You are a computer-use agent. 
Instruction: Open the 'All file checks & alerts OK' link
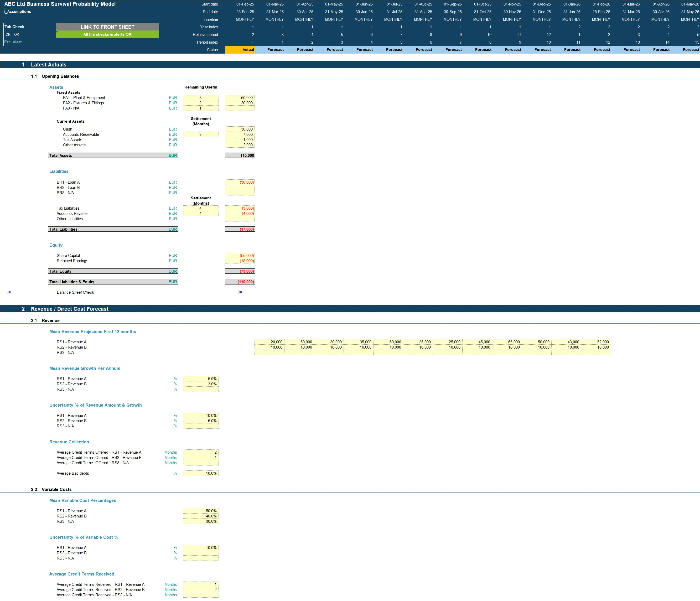click(x=107, y=34)
